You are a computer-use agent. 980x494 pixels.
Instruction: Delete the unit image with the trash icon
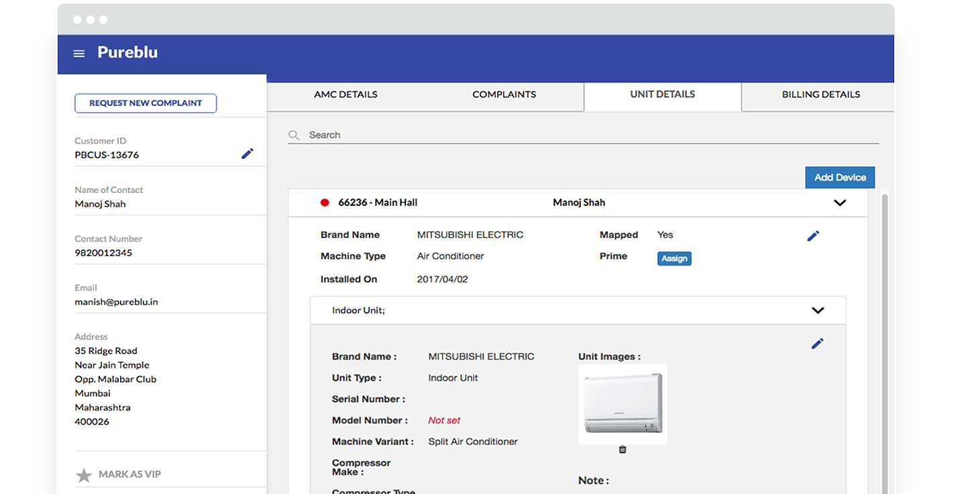(x=622, y=450)
